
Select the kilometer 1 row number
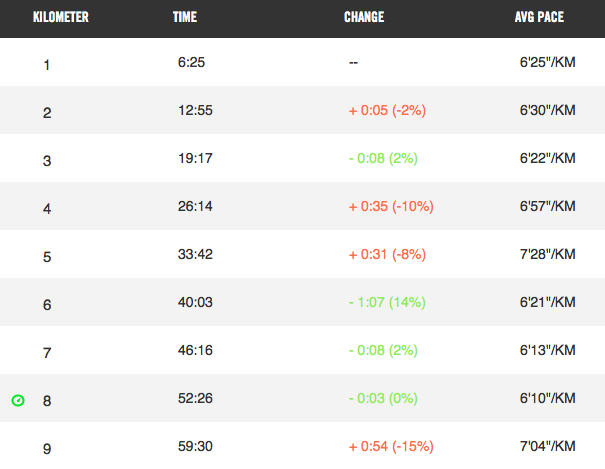point(46,65)
